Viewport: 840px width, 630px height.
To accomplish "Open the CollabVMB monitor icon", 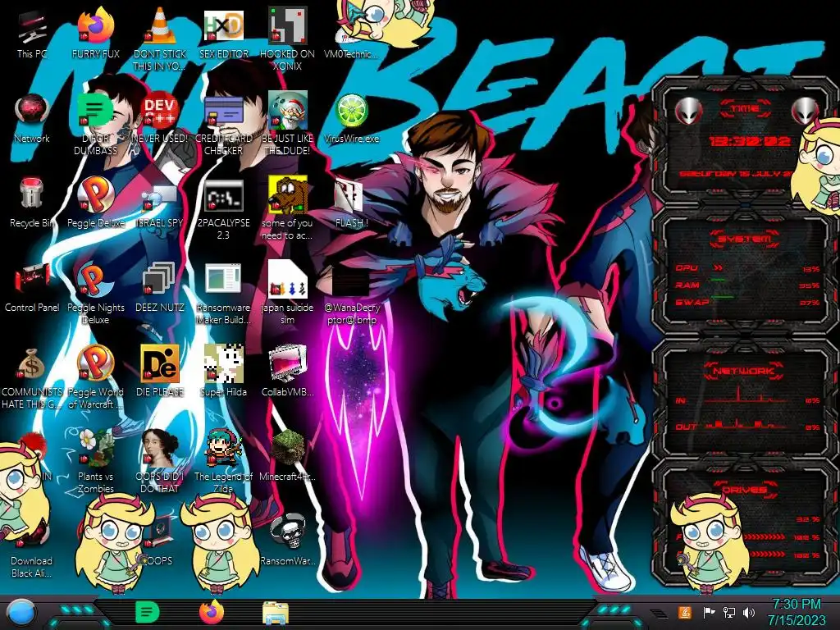I will (288, 372).
